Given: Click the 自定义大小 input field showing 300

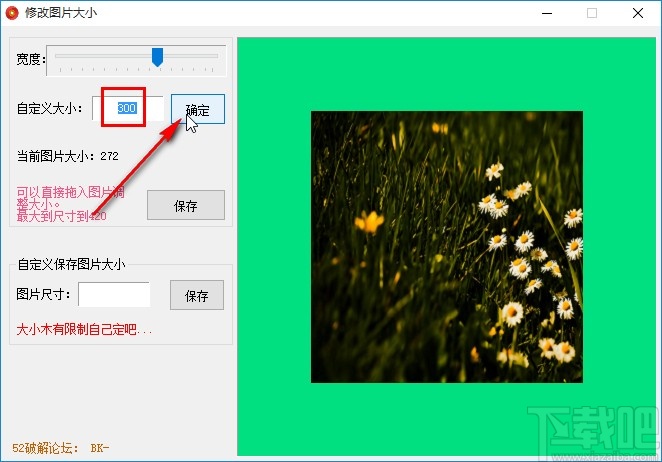Looking at the screenshot, I should tap(128, 108).
